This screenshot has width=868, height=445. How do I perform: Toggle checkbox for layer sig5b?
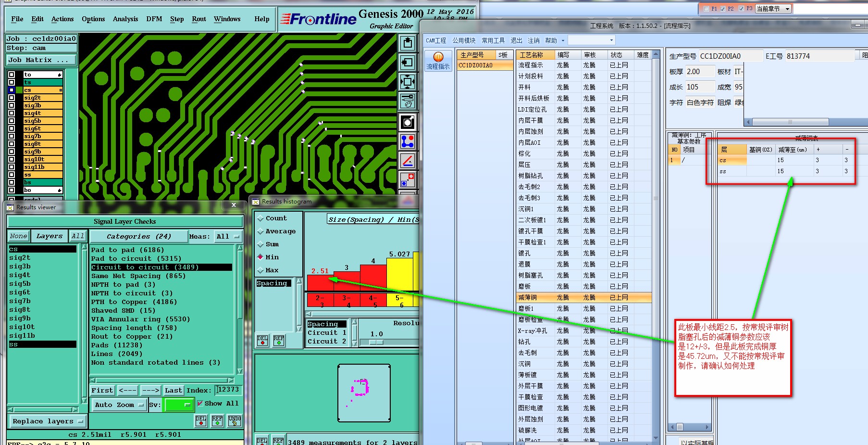point(12,121)
